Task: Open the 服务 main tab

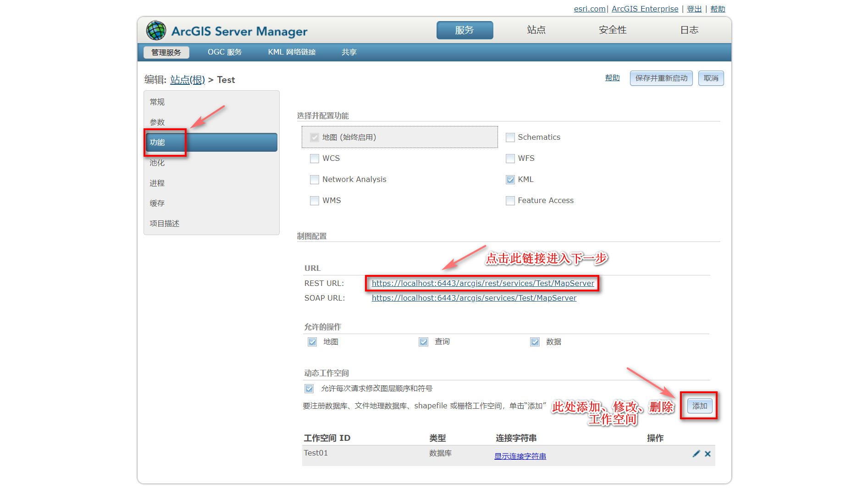Action: (464, 30)
